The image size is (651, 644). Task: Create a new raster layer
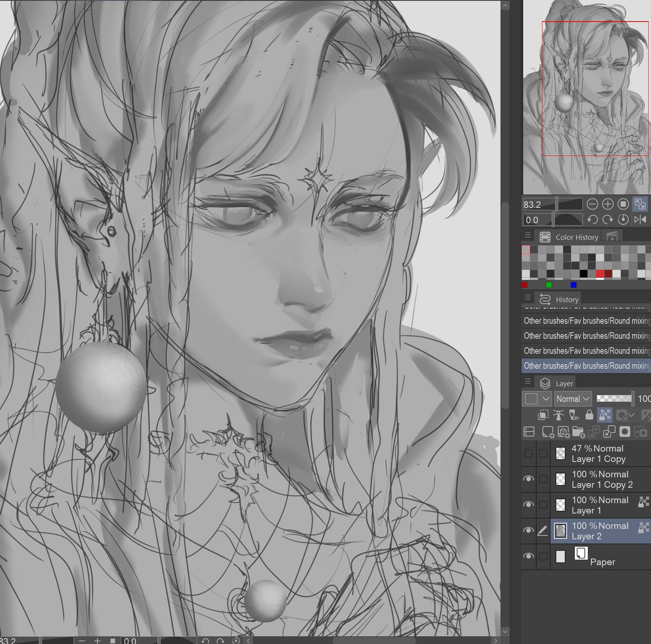click(547, 432)
